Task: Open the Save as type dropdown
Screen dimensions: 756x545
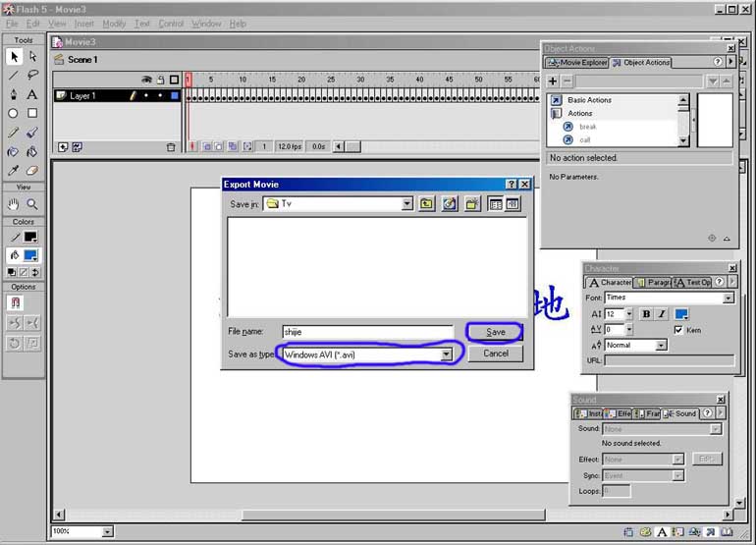Action: click(x=446, y=354)
